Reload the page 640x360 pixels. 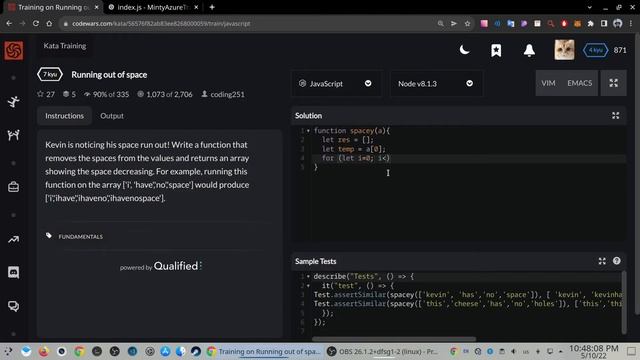point(36,24)
